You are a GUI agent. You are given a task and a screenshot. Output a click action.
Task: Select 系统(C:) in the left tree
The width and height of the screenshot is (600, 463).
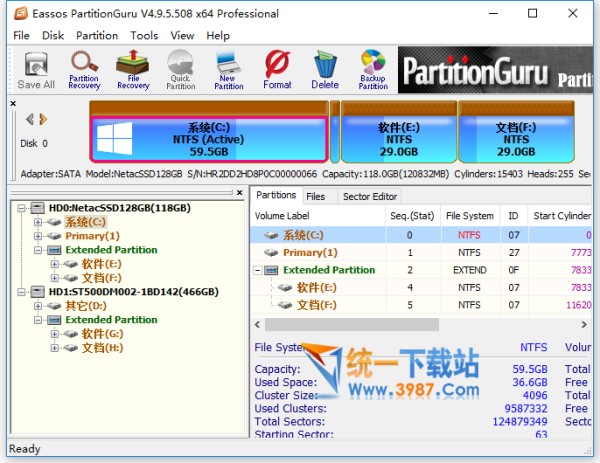(x=85, y=222)
